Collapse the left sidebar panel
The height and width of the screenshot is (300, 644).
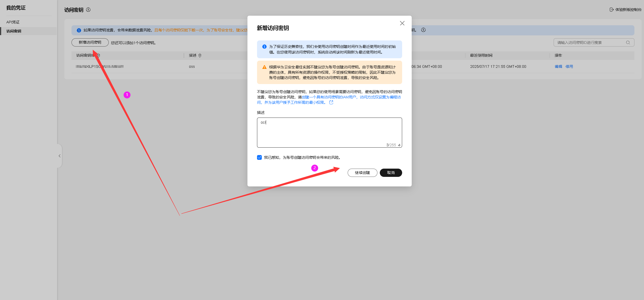(60, 156)
